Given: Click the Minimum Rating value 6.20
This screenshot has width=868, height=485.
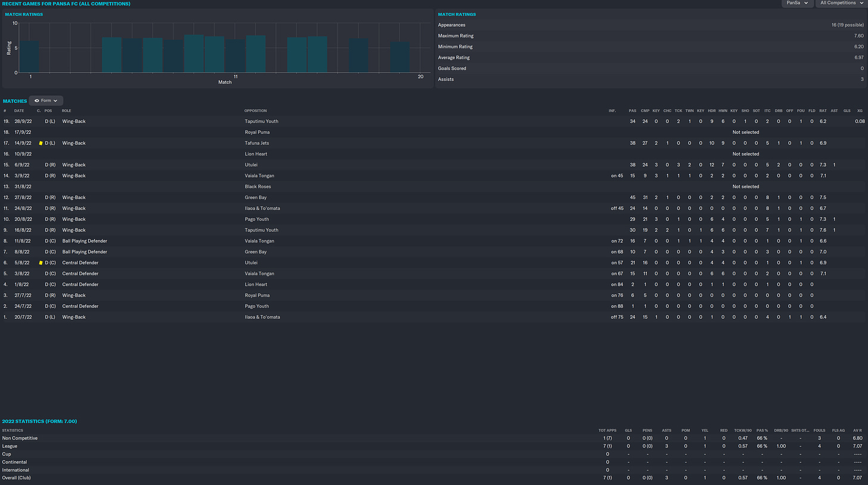Looking at the screenshot, I should (x=858, y=46).
